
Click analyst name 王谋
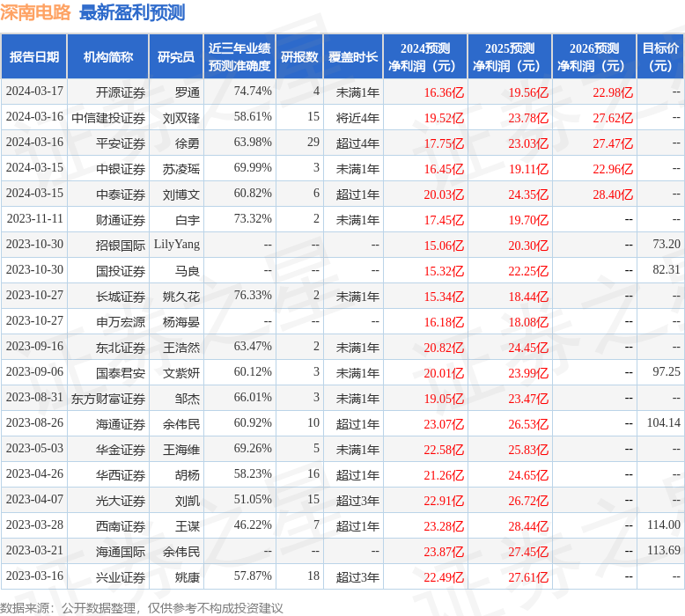(188, 526)
